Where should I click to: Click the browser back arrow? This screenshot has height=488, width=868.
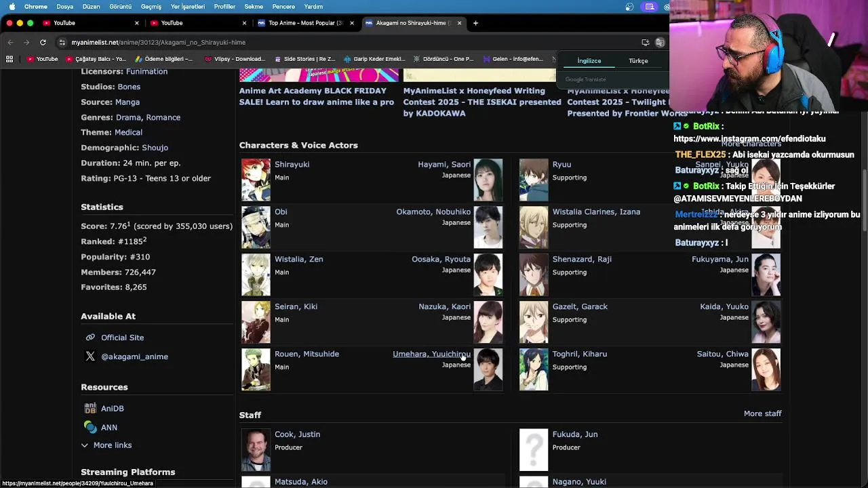(10, 42)
